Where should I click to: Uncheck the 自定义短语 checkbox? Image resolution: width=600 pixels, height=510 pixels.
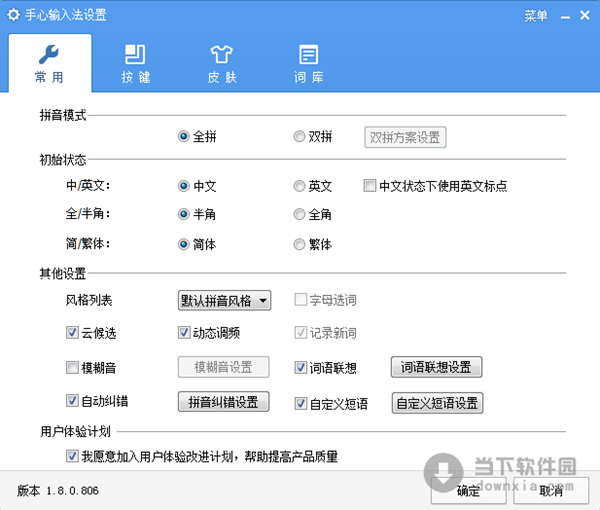point(301,403)
